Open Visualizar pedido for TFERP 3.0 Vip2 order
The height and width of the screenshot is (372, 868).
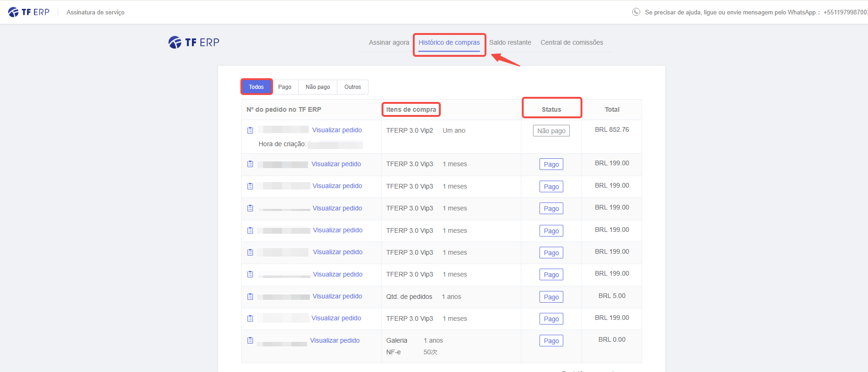tap(337, 130)
